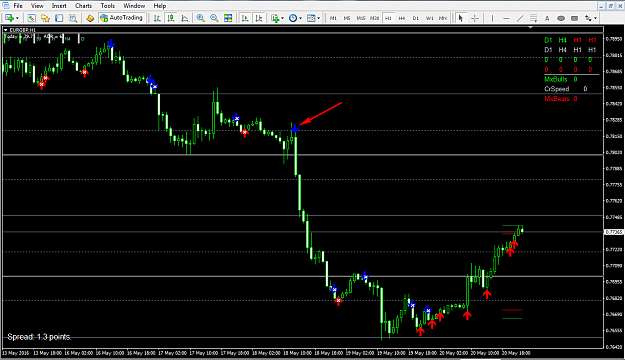This screenshot has width=625, height=360.
Task: Switch to bar chart display
Action: 157,18
